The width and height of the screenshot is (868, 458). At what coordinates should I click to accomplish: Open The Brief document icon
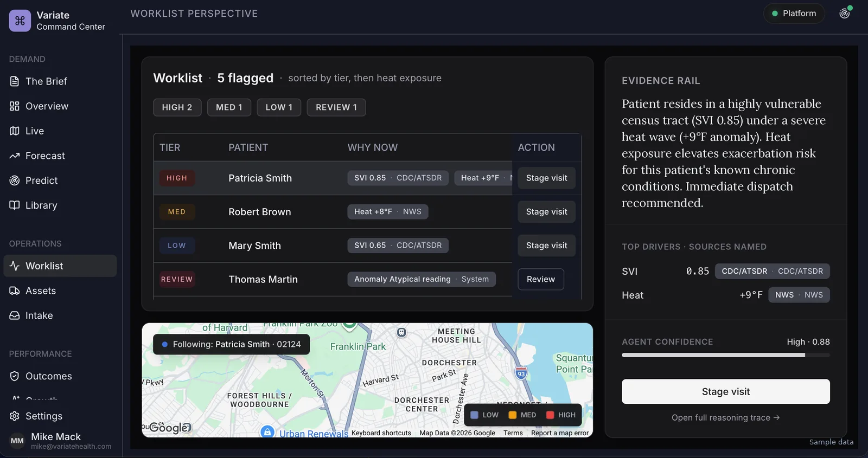click(15, 81)
